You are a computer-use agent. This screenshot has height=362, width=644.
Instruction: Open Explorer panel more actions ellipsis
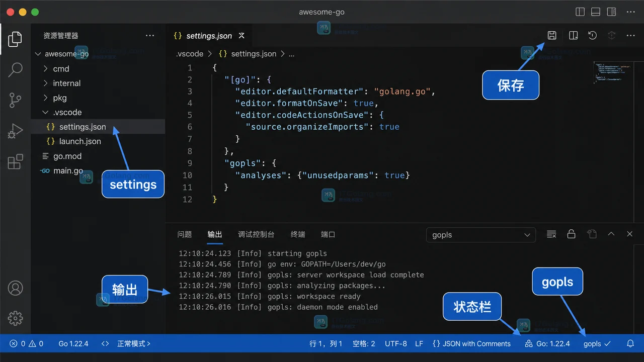[150, 36]
